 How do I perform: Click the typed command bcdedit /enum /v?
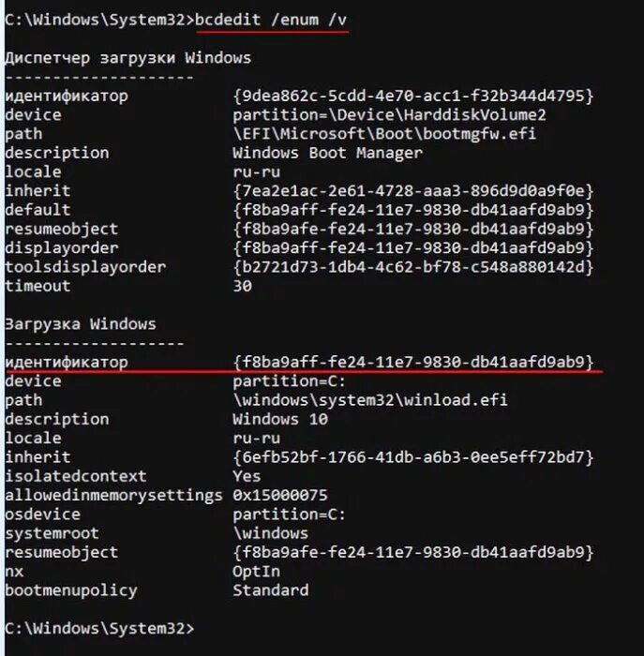270,20
